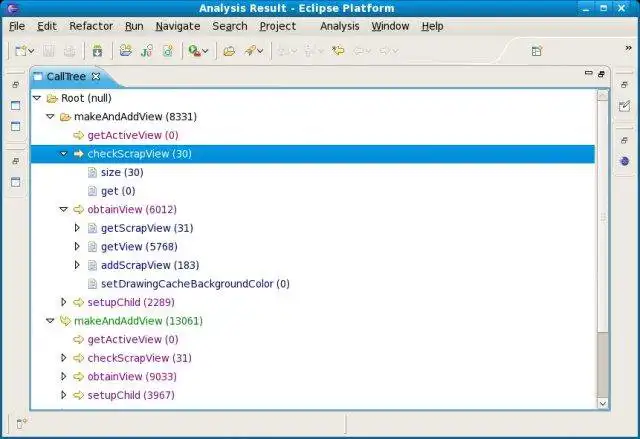640x439 pixels.
Task: Click the Last Edit Location arrow icon
Action: (x=338, y=51)
